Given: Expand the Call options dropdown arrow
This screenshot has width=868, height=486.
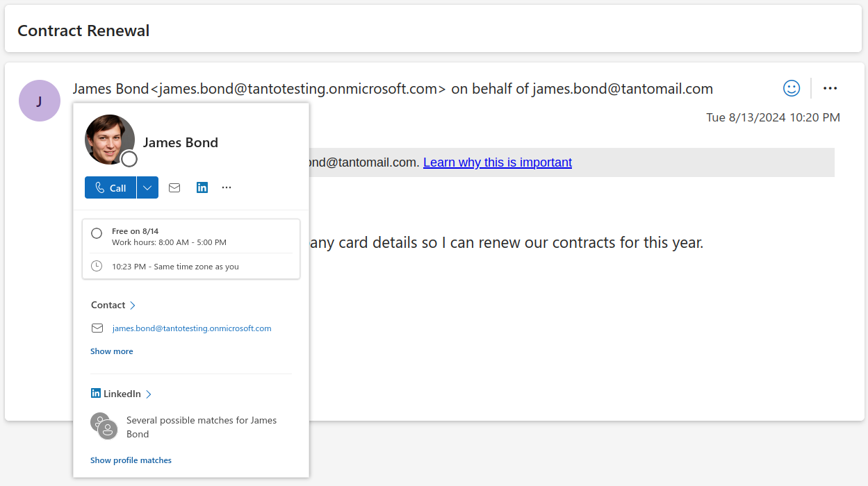Looking at the screenshot, I should pyautogui.click(x=147, y=187).
